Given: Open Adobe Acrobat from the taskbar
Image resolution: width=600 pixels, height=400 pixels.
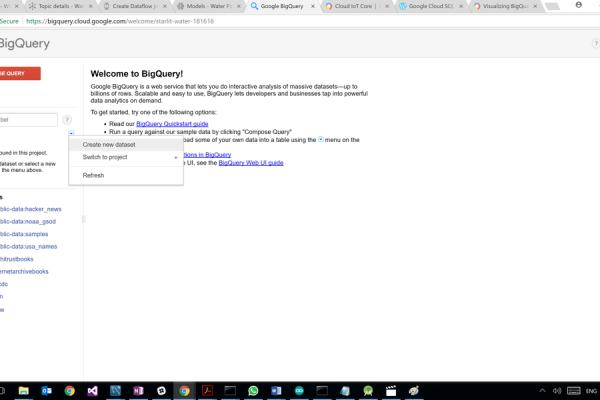Looking at the screenshot, I should pyautogui.click(x=207, y=391).
